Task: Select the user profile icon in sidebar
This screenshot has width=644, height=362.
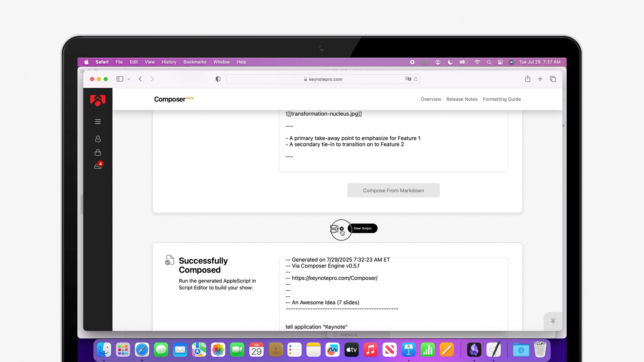Action: (98, 139)
